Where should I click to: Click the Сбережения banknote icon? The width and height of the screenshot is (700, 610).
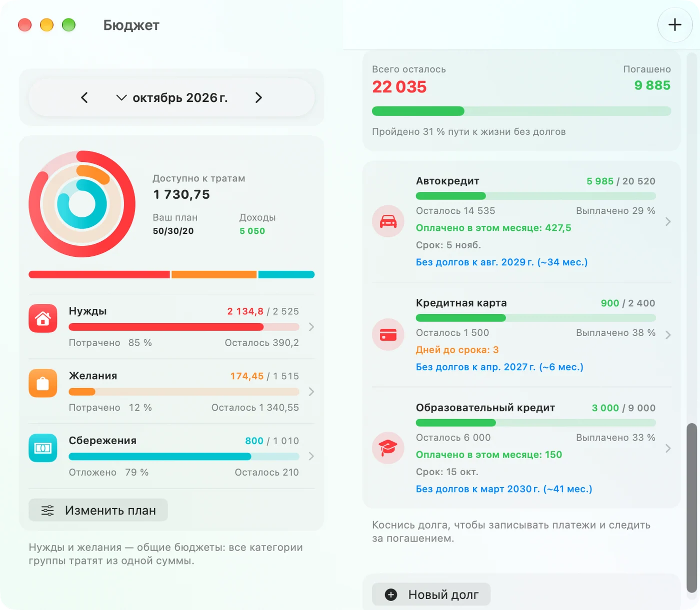43,448
